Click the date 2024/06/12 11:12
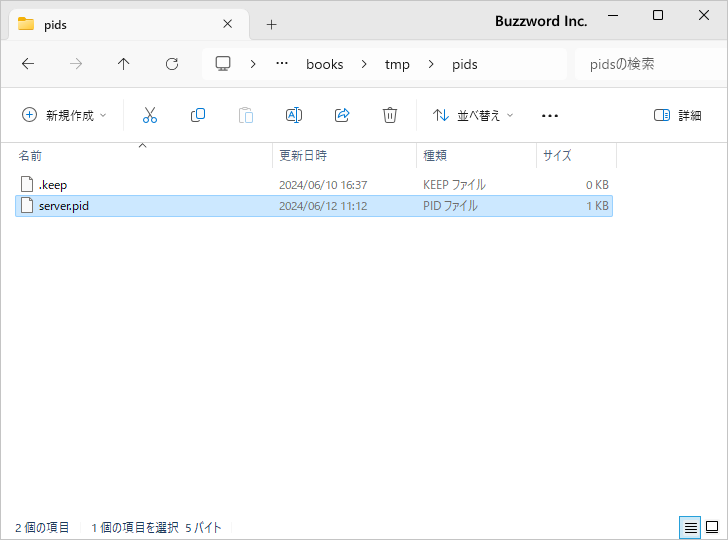The height and width of the screenshot is (540, 728). (323, 206)
